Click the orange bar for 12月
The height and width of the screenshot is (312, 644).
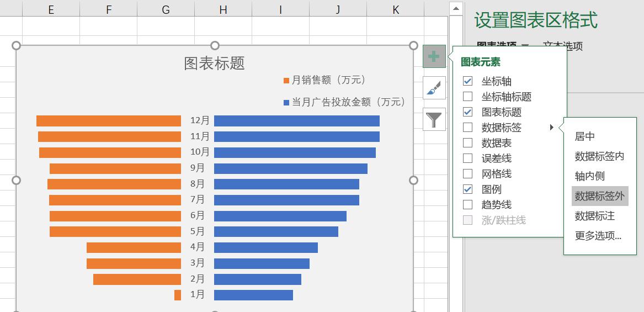click(x=109, y=121)
